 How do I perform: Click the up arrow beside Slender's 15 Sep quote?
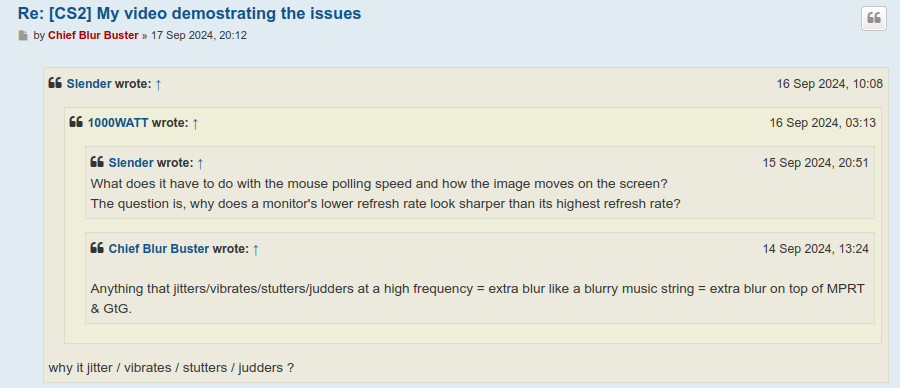[x=200, y=163]
